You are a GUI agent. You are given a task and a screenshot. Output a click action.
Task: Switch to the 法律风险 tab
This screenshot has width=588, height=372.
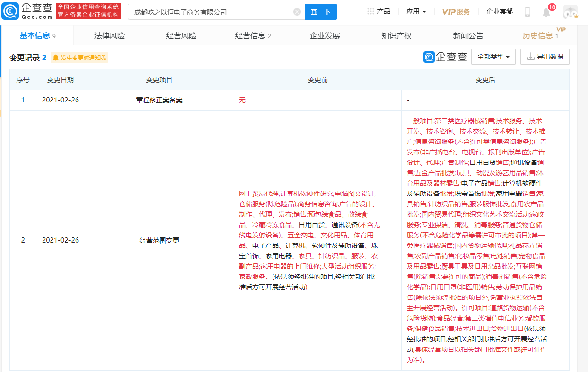(x=110, y=35)
